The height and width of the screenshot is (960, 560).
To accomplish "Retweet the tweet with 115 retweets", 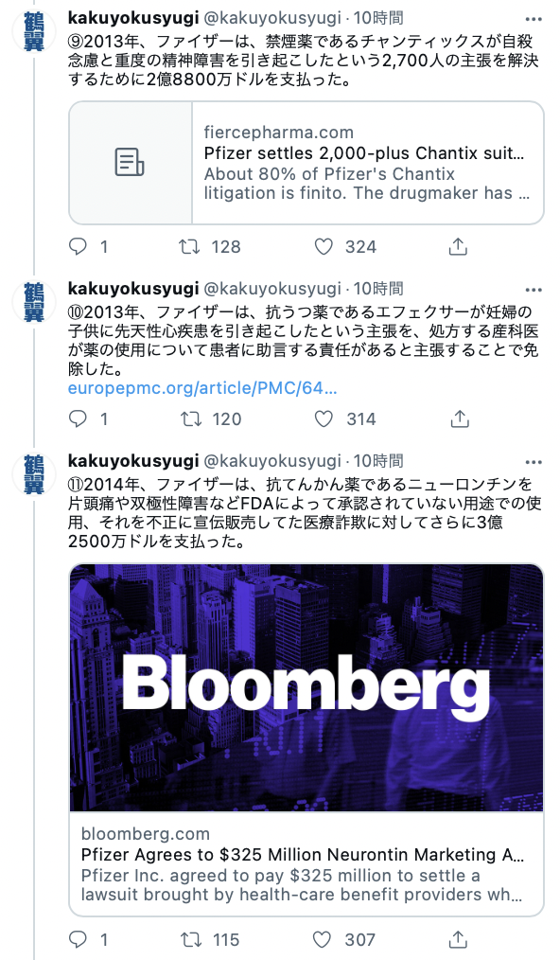I will pos(189,939).
